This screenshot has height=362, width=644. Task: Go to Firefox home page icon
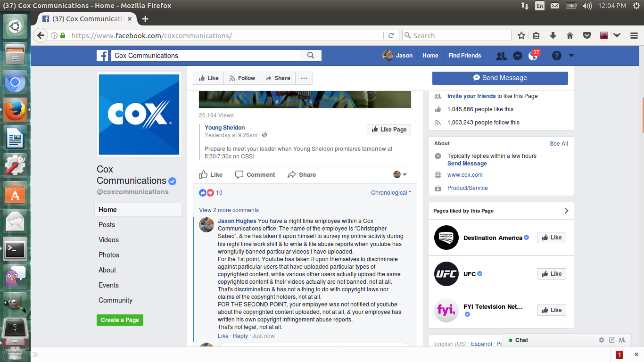[x=570, y=35]
